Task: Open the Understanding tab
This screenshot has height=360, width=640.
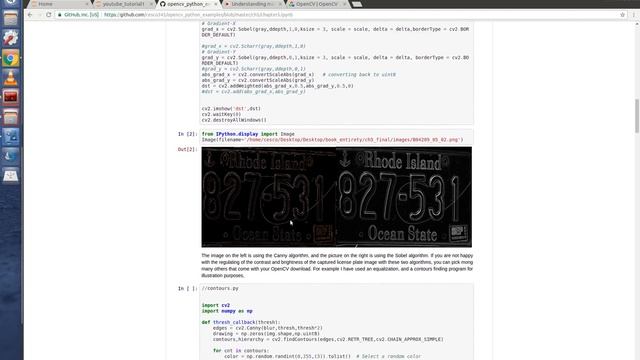Action: click(x=252, y=4)
